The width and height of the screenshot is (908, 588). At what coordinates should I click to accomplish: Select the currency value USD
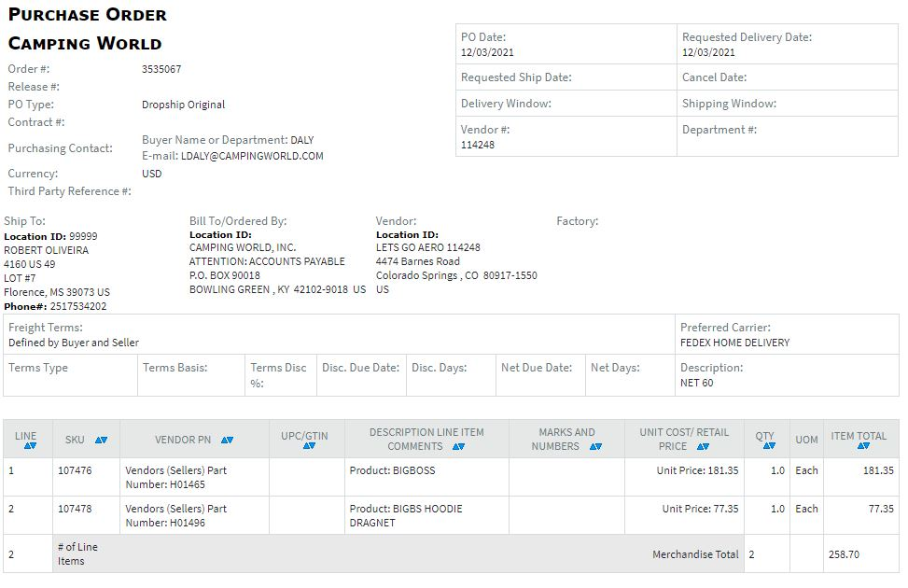pos(152,174)
